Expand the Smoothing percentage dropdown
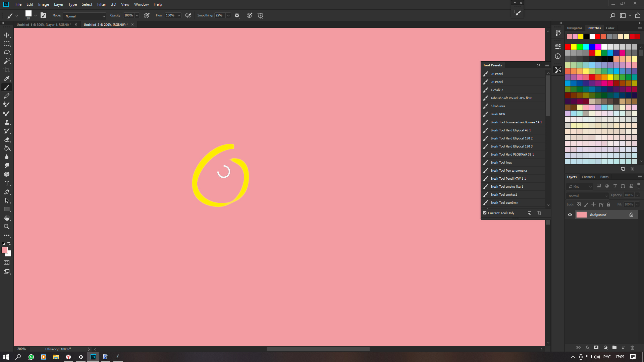 (x=228, y=15)
